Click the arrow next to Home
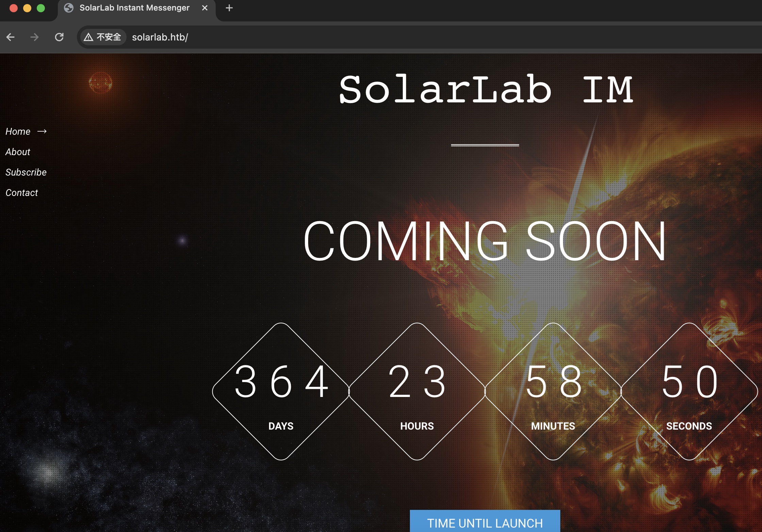This screenshot has height=532, width=762. [42, 131]
